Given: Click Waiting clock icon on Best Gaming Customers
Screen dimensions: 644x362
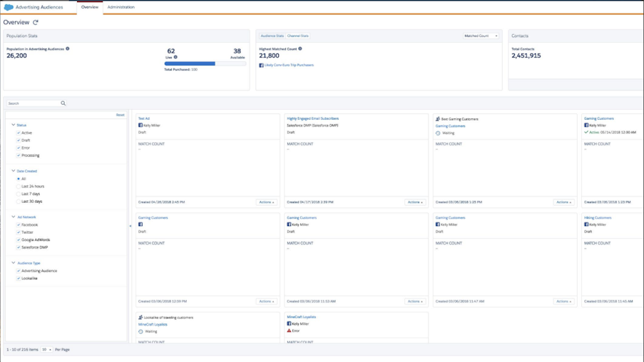Looking at the screenshot, I should [438, 133].
